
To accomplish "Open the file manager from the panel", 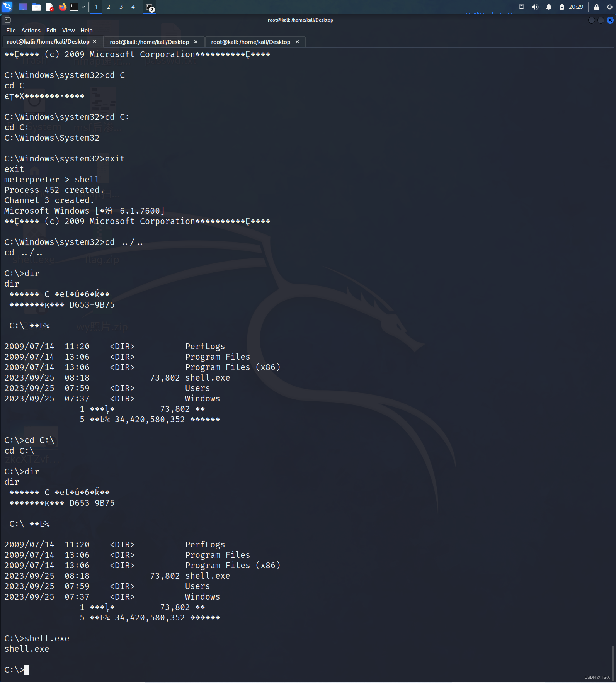I will (36, 7).
